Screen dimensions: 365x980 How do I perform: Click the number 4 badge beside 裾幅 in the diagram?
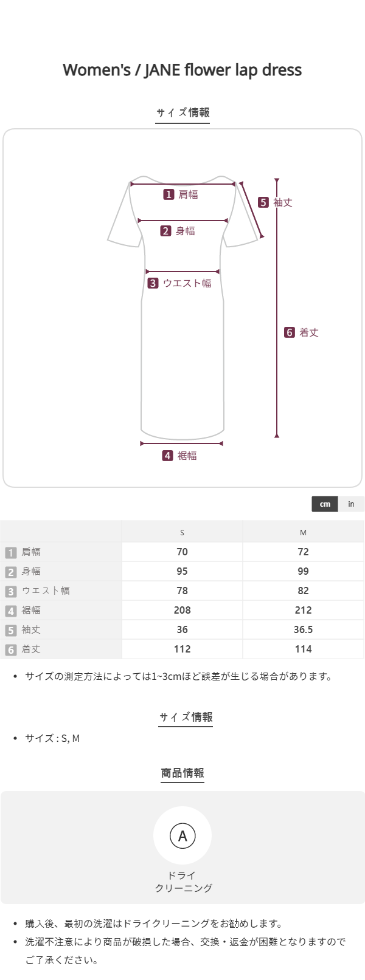pos(168,456)
